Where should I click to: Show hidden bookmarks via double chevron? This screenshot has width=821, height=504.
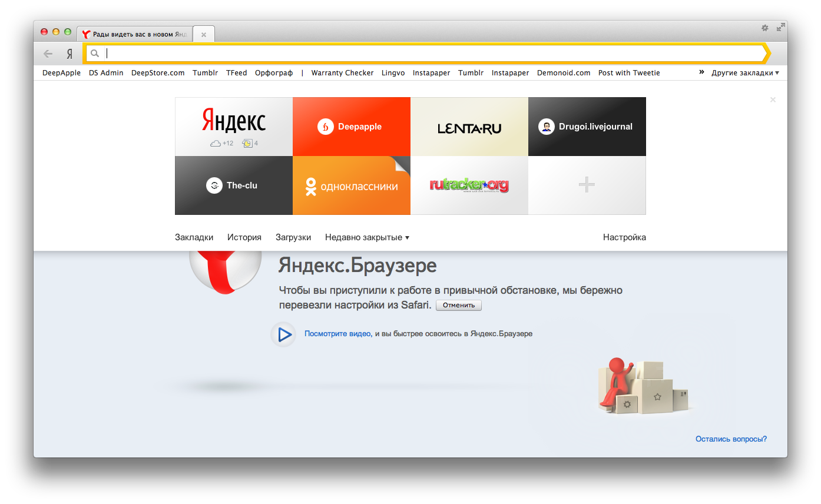click(x=701, y=72)
